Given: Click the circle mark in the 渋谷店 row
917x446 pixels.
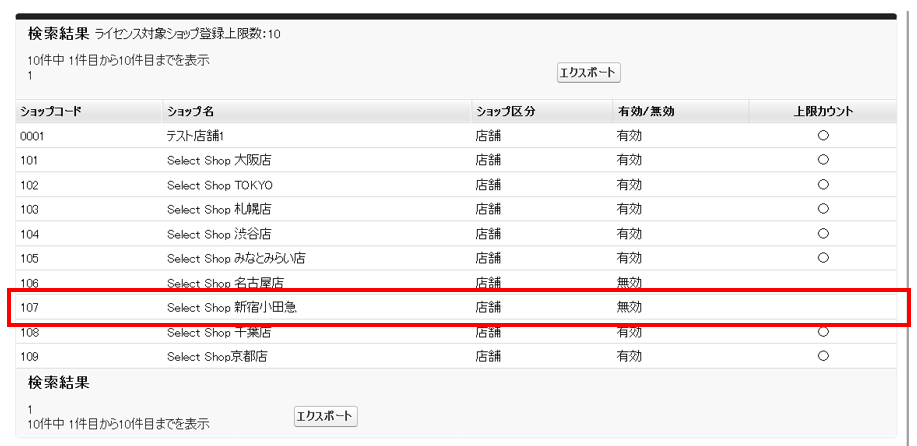Looking at the screenshot, I should click(x=823, y=234).
